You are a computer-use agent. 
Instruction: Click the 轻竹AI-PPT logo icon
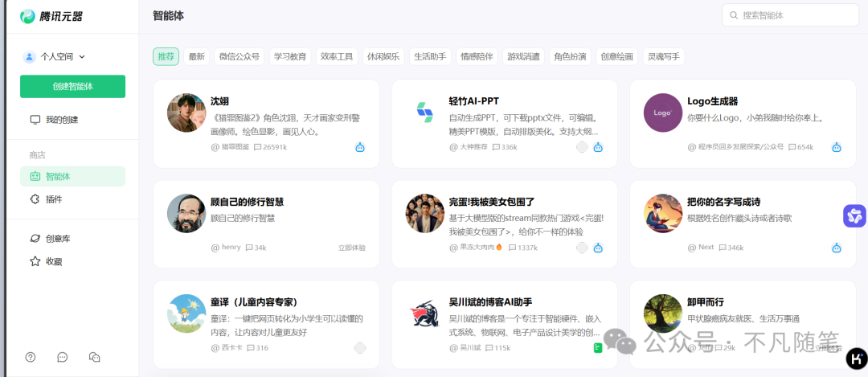tap(424, 113)
